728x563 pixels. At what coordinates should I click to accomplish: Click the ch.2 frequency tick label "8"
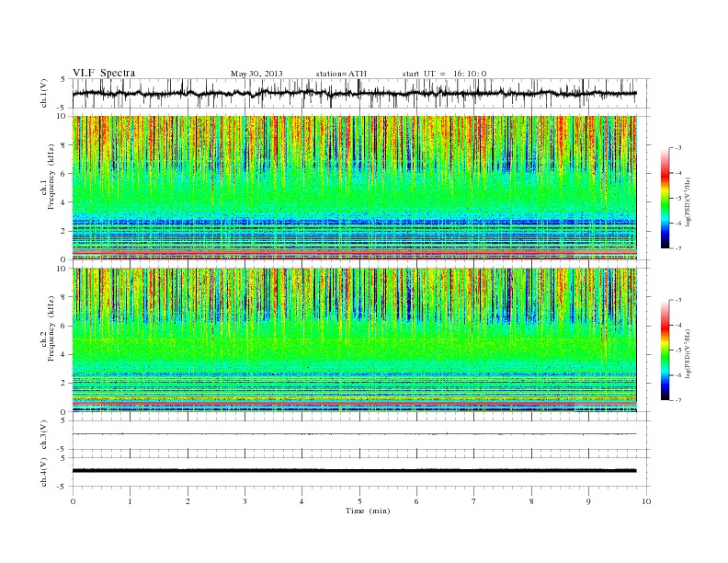point(63,297)
